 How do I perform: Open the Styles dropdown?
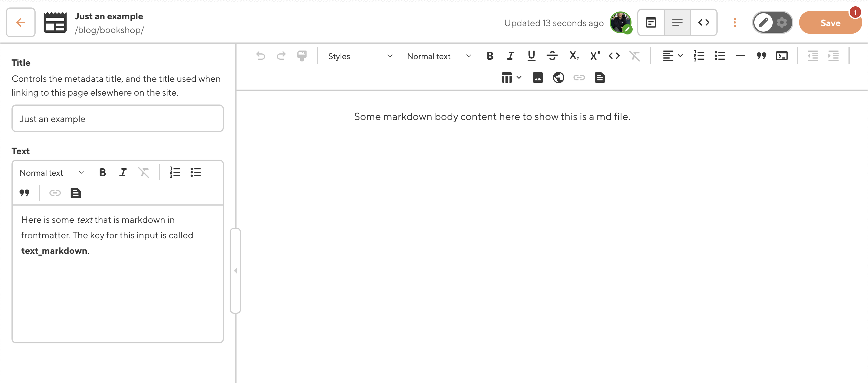click(x=360, y=56)
